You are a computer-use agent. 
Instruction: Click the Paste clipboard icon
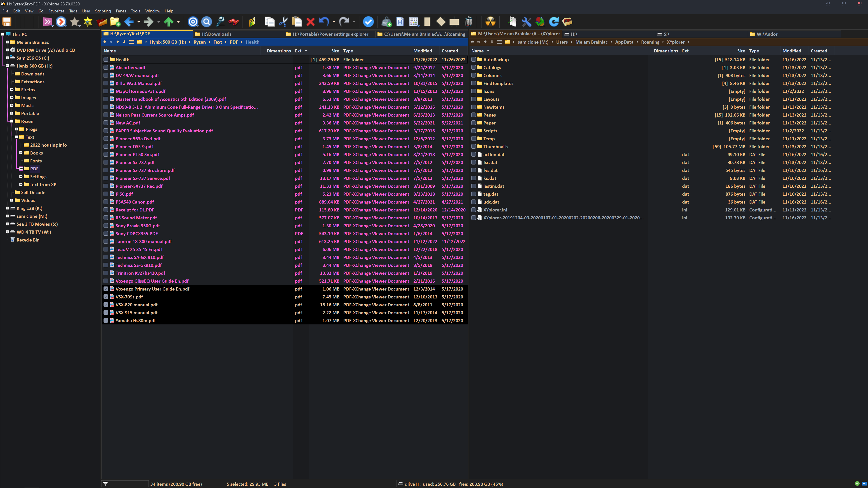(x=297, y=22)
